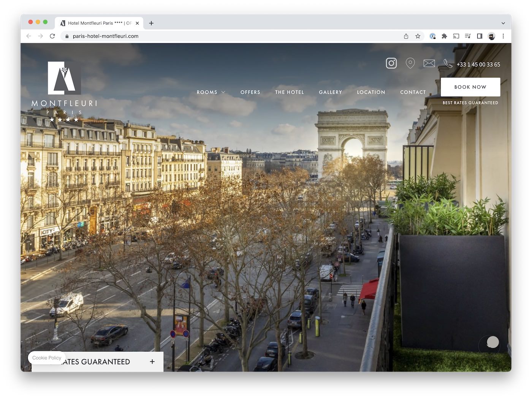532x399 pixels.
Task: Open the hotel's Instagram page icon
Action: click(x=391, y=63)
